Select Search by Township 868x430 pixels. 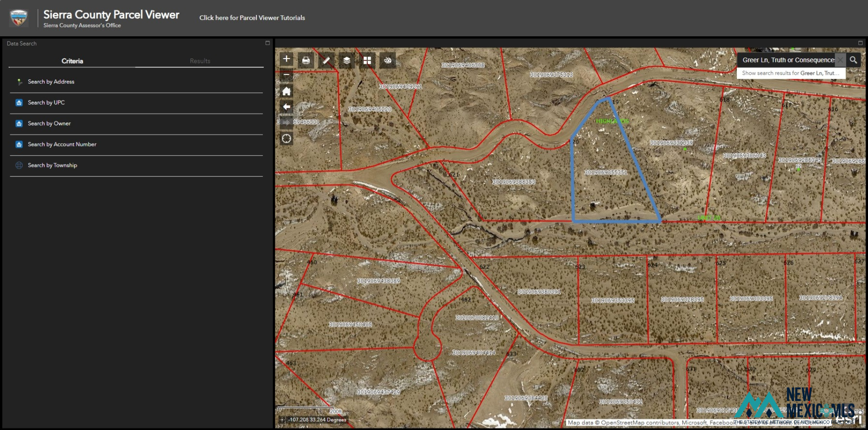(136, 165)
